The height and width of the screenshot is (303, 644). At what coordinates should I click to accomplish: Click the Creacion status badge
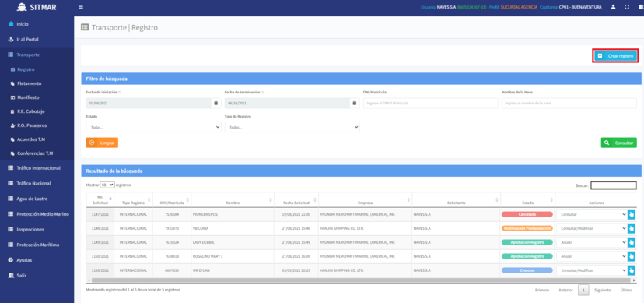[x=527, y=270]
